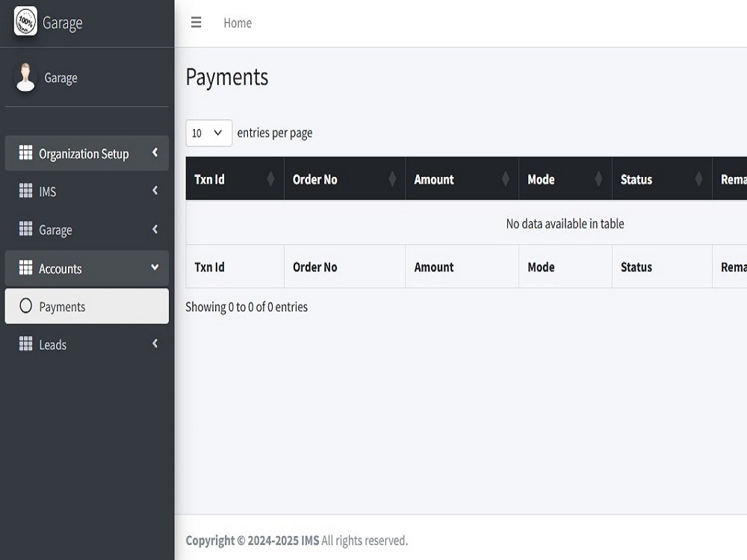Screen dimensions: 747x560
Task: Go to the Home link
Action: 238,23
